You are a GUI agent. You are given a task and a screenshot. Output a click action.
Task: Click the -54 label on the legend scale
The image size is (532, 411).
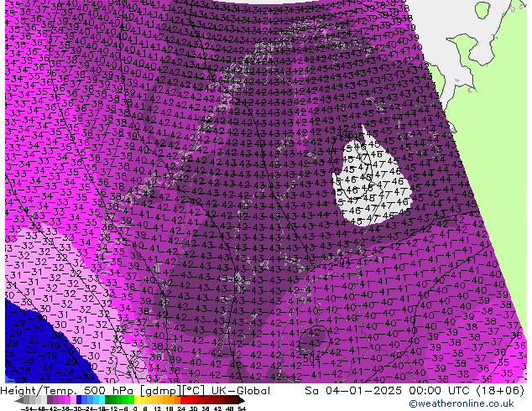[x=26, y=408]
